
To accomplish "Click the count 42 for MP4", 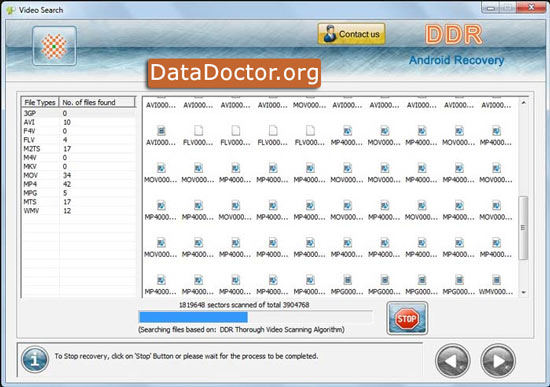I will click(67, 184).
